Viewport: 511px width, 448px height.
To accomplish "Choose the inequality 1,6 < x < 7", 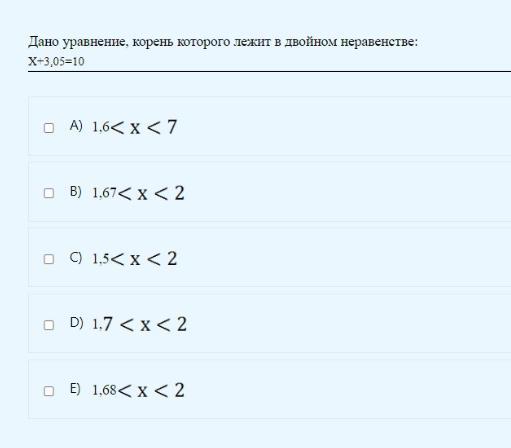I will [134, 127].
